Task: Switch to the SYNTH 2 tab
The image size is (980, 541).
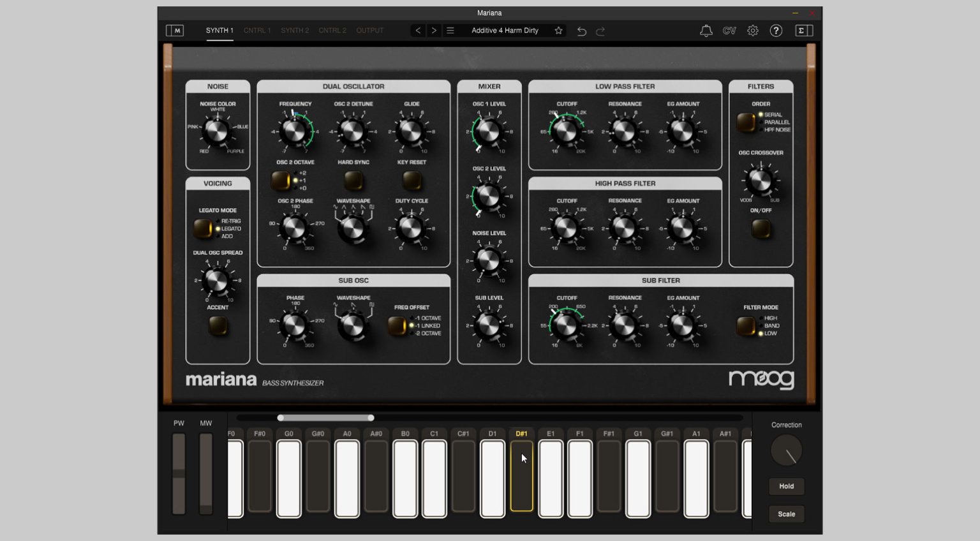Action: (x=294, y=30)
